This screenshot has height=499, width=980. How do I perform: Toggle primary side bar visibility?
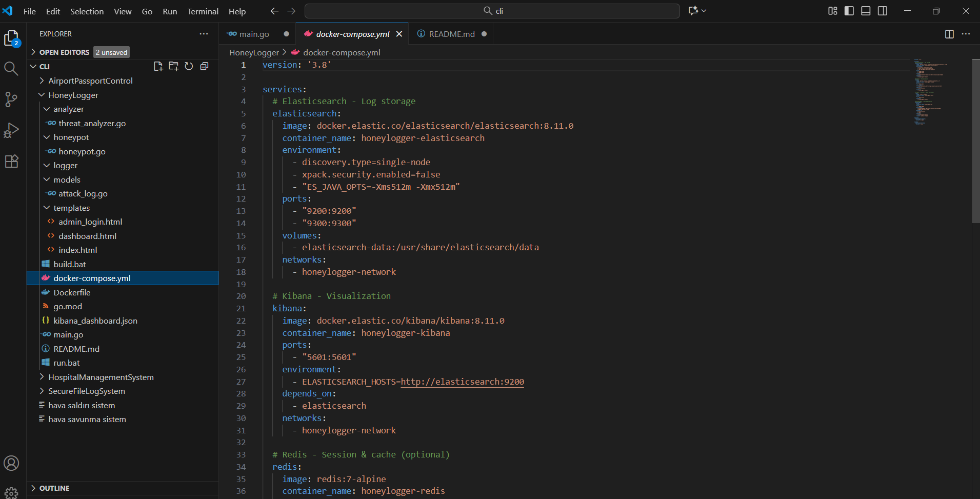(x=849, y=11)
